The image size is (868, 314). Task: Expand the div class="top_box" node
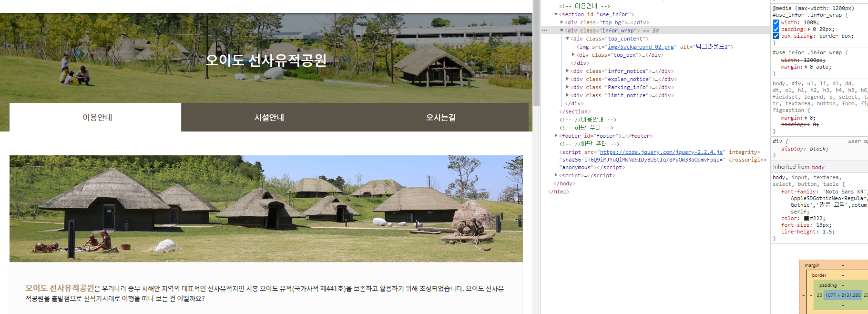click(x=573, y=55)
